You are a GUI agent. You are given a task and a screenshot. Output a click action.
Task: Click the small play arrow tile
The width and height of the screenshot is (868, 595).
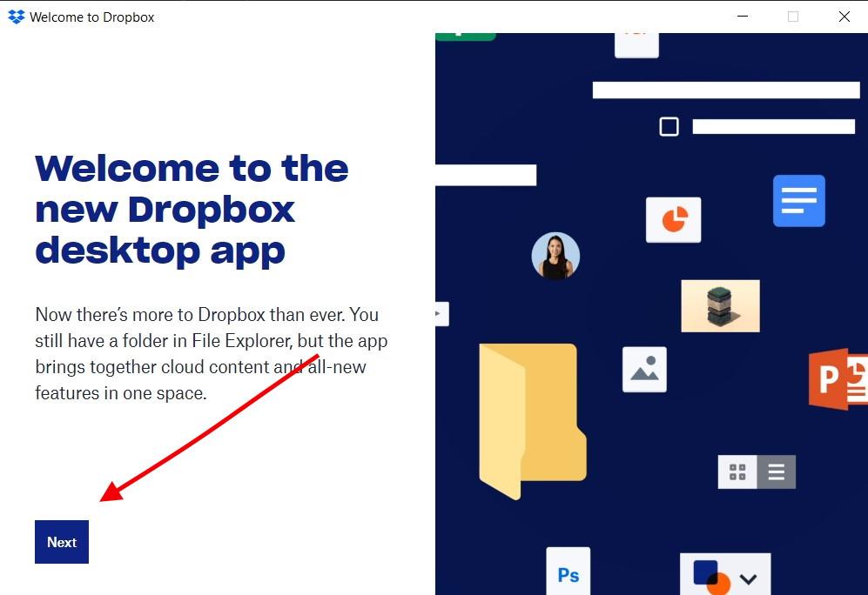click(441, 314)
